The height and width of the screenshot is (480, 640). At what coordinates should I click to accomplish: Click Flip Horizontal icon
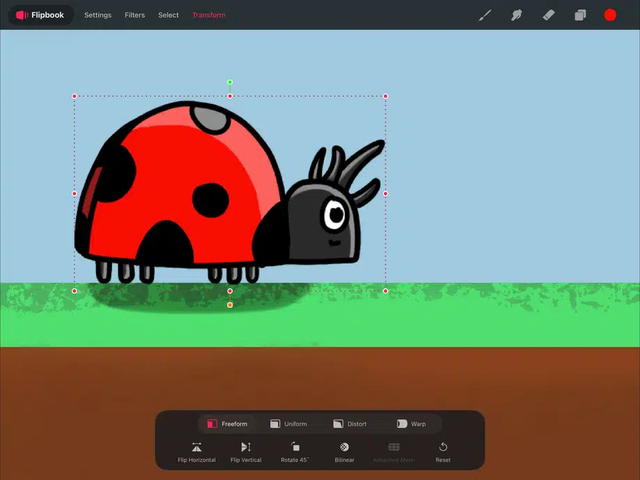tap(196, 448)
